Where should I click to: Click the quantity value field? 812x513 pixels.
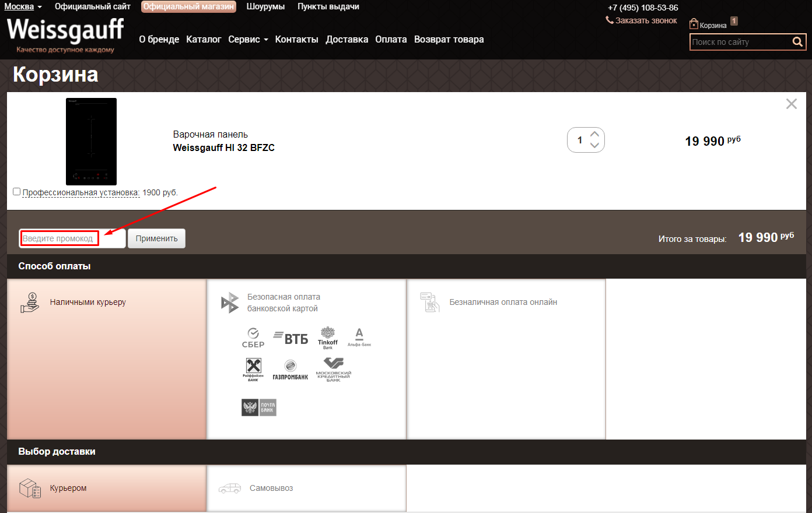tap(580, 140)
